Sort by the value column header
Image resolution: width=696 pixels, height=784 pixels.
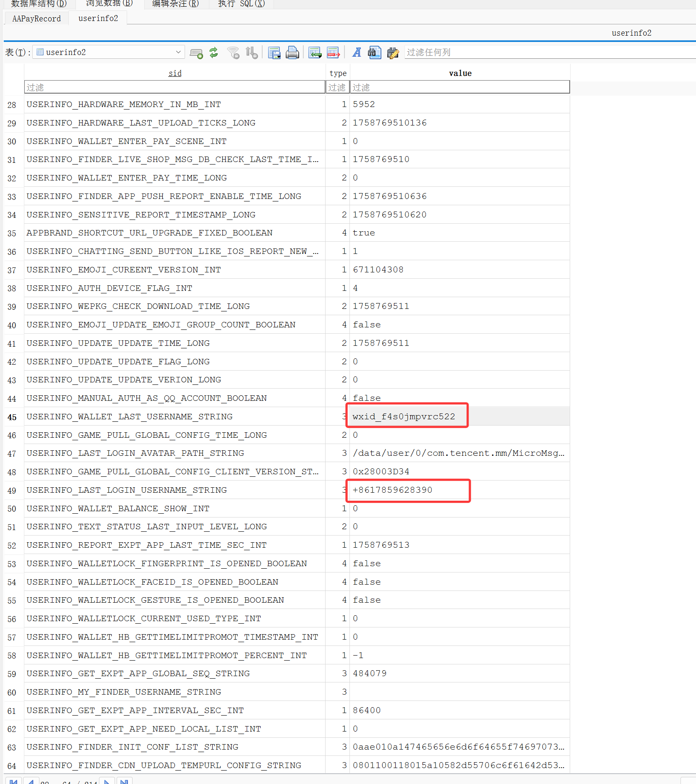(460, 73)
